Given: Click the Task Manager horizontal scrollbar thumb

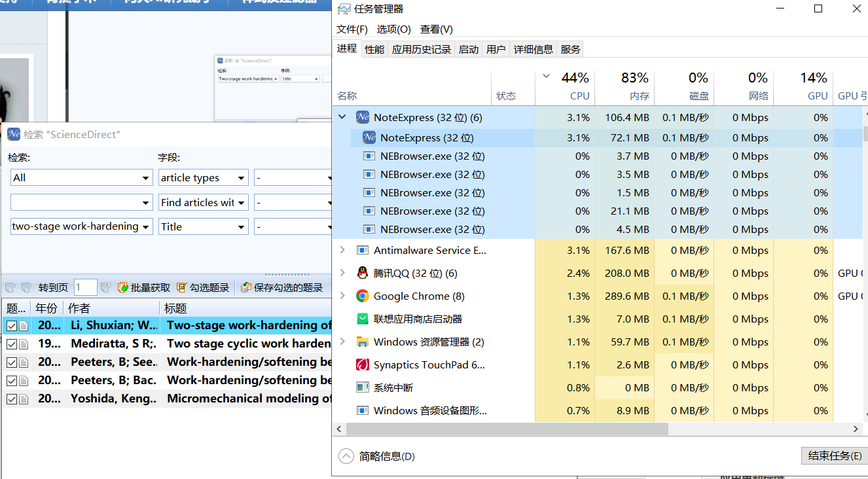Looking at the screenshot, I should point(507,429).
